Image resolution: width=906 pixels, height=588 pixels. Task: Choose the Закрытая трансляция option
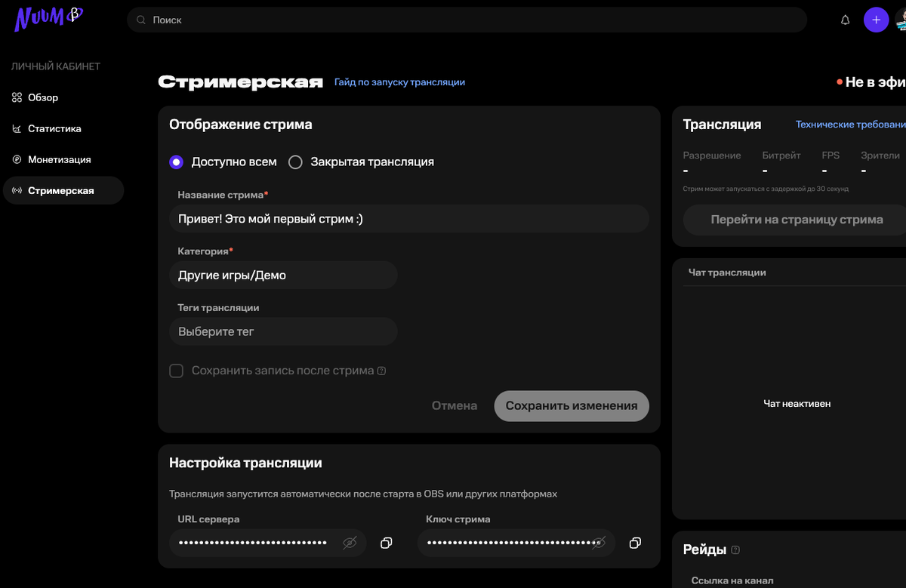[295, 162]
